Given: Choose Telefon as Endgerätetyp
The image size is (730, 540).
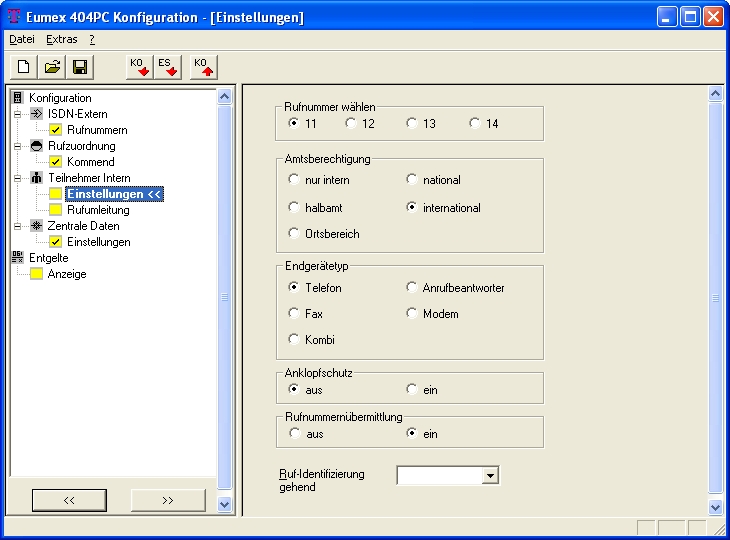Looking at the screenshot, I should 293,287.
